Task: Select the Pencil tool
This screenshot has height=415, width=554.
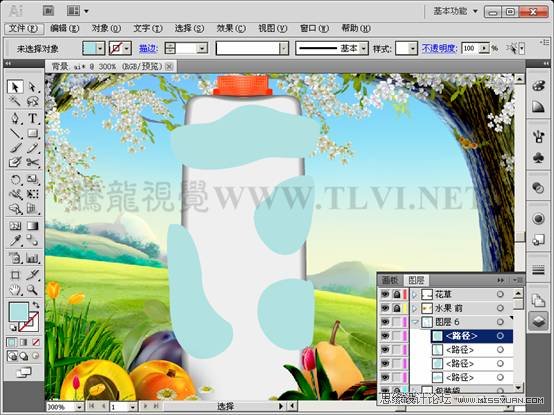Action: 33,148
